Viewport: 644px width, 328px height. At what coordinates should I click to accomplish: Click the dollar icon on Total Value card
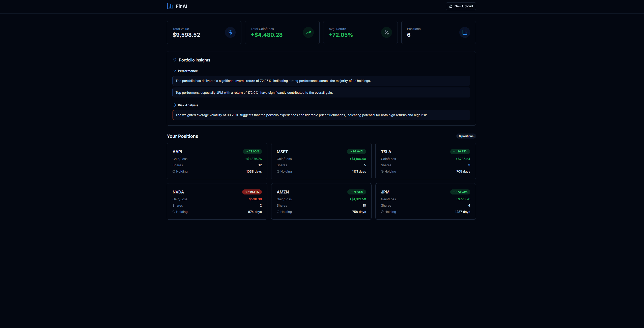click(x=230, y=32)
